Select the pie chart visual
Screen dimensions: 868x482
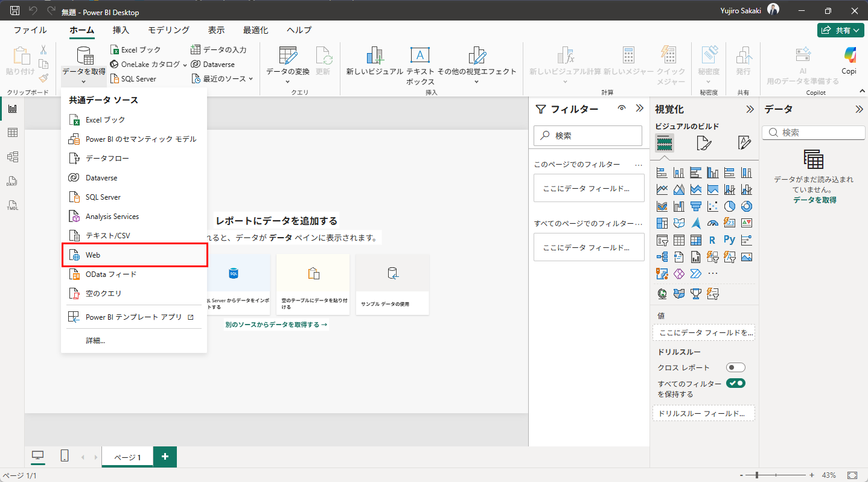[x=730, y=206]
